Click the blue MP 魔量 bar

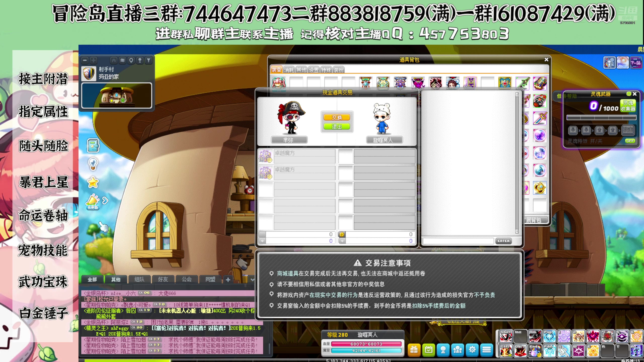coord(366,351)
